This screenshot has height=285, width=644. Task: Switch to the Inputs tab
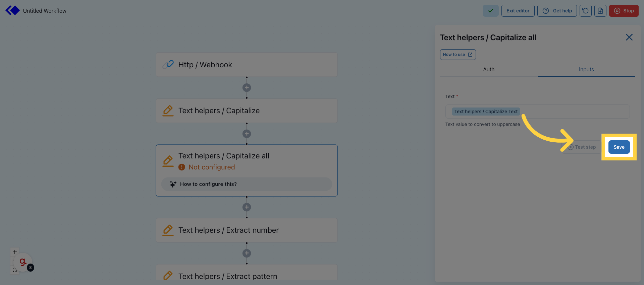tap(586, 69)
